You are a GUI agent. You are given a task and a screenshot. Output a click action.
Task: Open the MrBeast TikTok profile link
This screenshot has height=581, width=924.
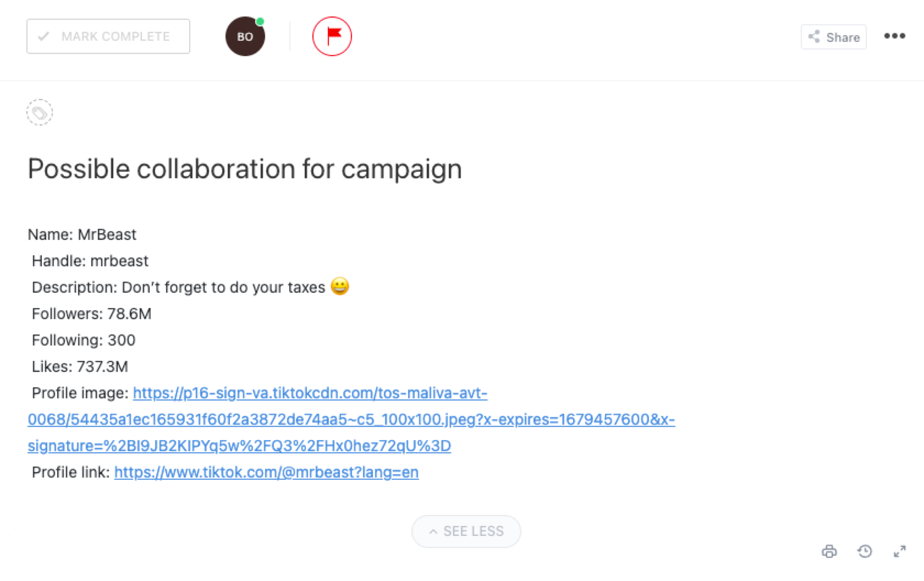pyautogui.click(x=266, y=472)
